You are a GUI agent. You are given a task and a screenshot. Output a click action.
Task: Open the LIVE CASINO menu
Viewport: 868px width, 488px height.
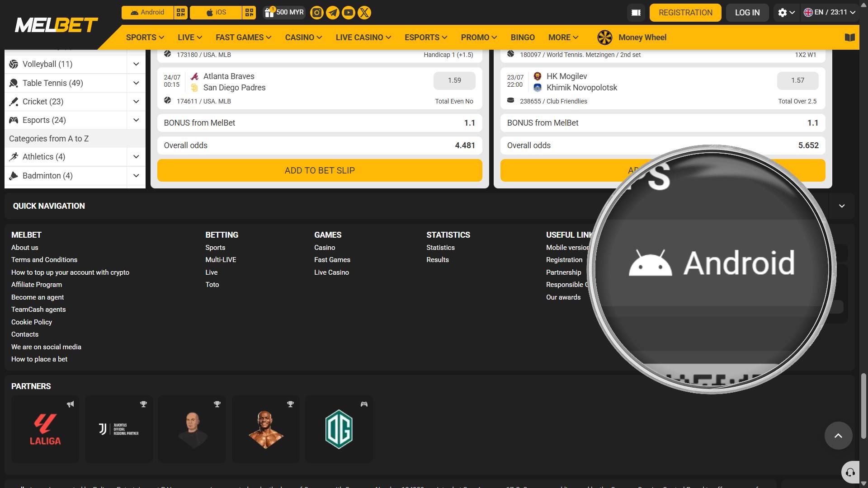point(363,38)
